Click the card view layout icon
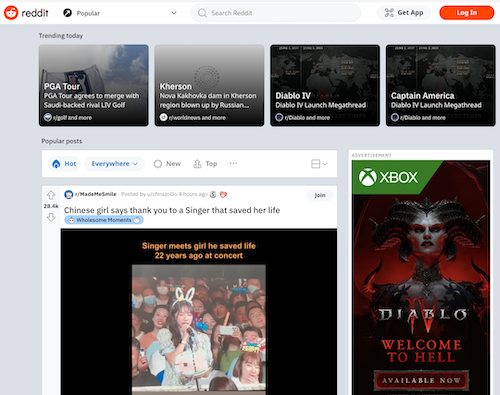 coord(315,164)
